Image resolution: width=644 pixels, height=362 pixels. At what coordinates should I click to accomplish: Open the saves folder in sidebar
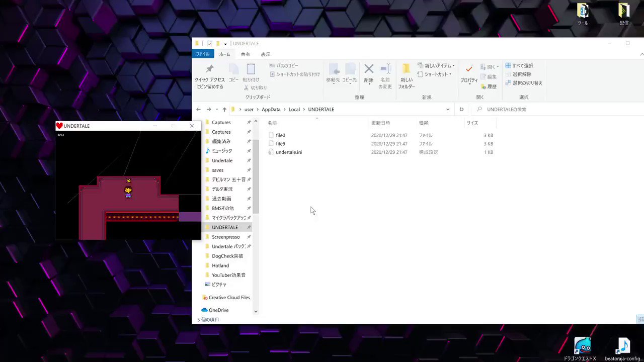(217, 170)
